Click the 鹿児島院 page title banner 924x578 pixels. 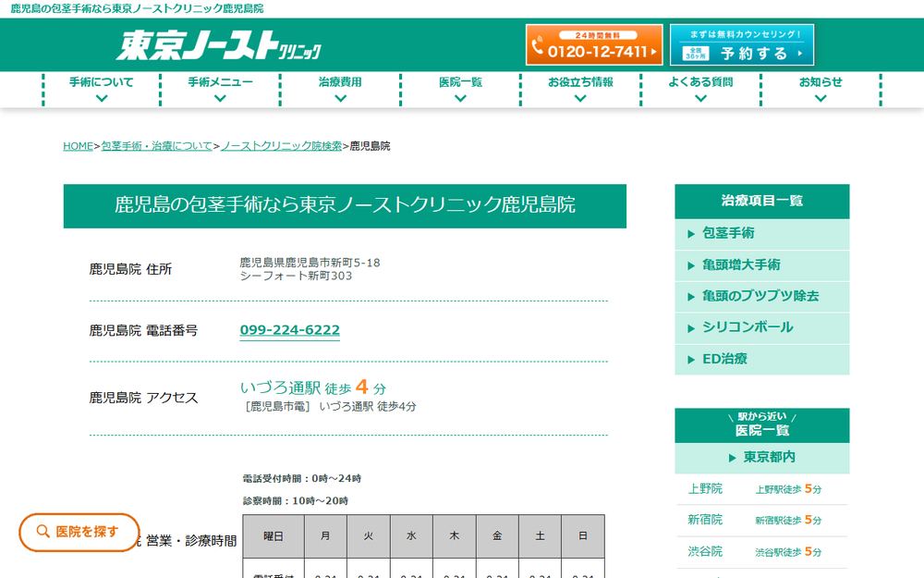pos(345,206)
